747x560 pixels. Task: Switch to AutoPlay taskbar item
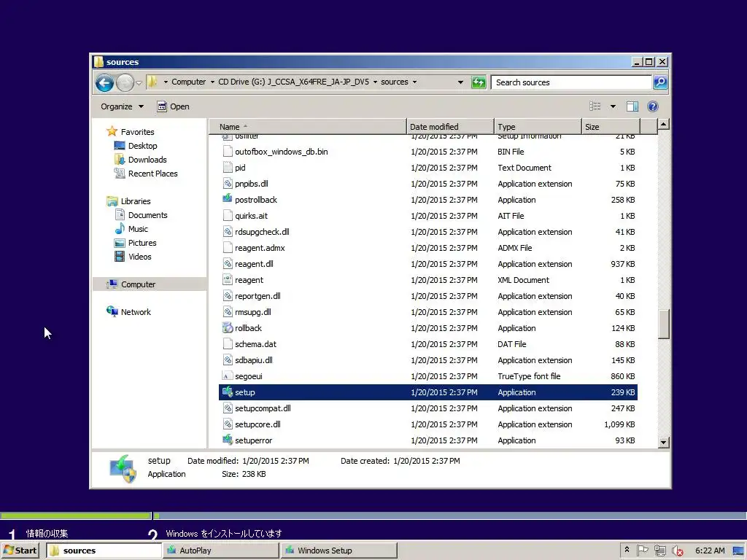[x=221, y=551]
